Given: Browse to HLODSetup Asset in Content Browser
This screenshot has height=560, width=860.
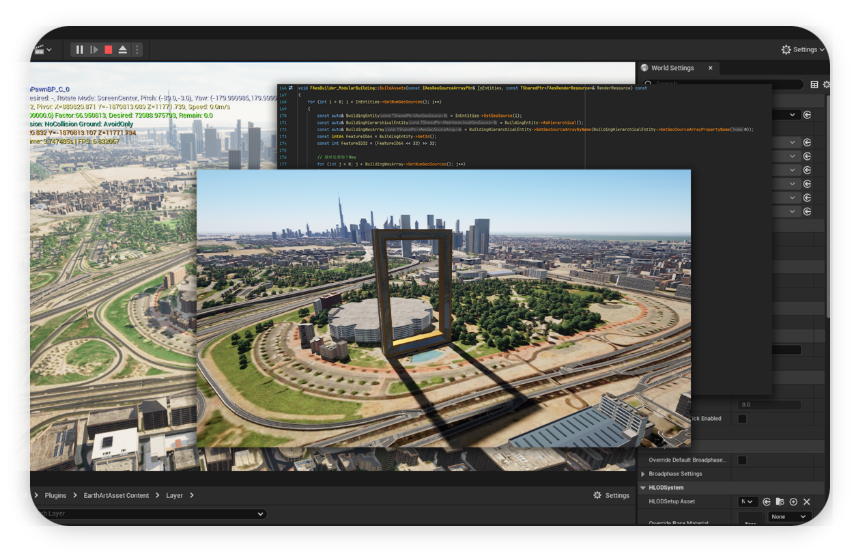Looking at the screenshot, I should pos(780,502).
